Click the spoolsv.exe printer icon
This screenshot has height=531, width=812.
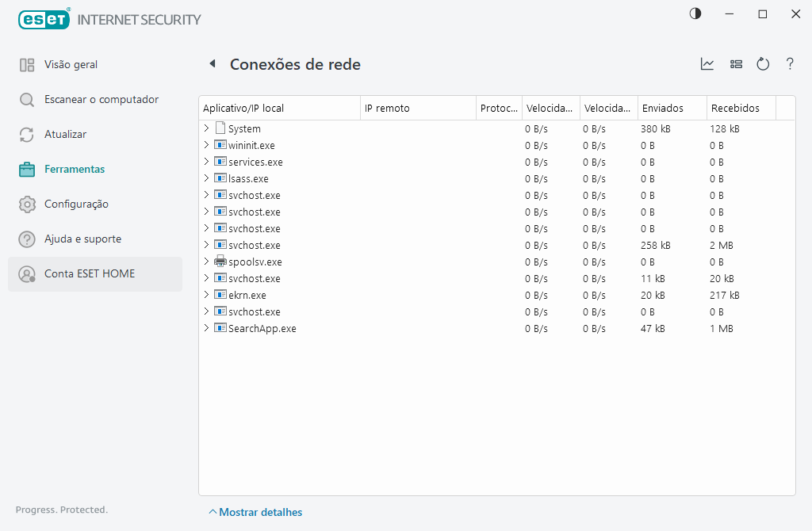pyautogui.click(x=220, y=262)
